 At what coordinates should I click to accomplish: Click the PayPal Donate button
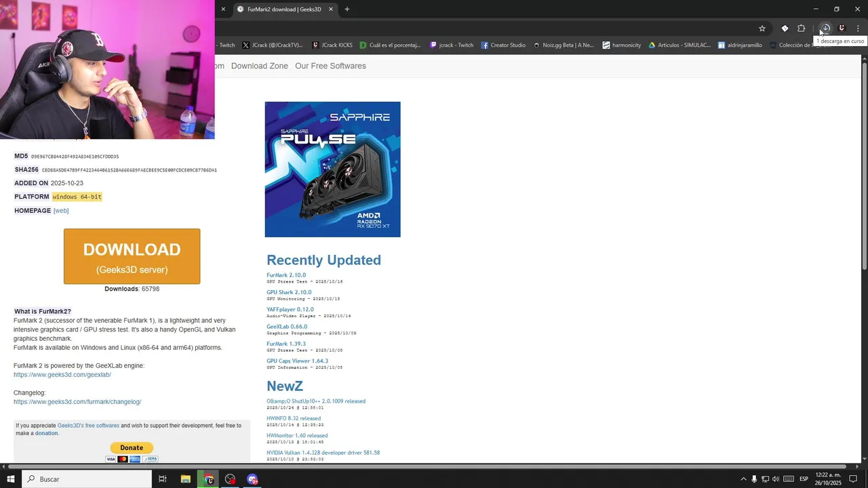(132, 447)
